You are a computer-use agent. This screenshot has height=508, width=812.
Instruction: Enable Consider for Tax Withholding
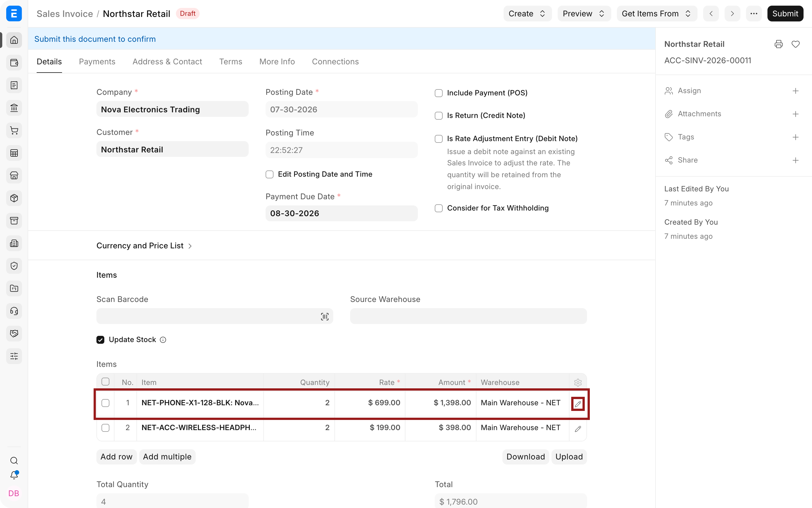[x=438, y=208]
